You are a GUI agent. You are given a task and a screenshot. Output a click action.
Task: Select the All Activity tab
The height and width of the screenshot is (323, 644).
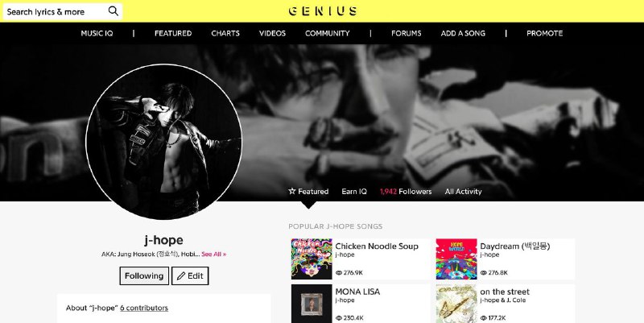(x=464, y=191)
